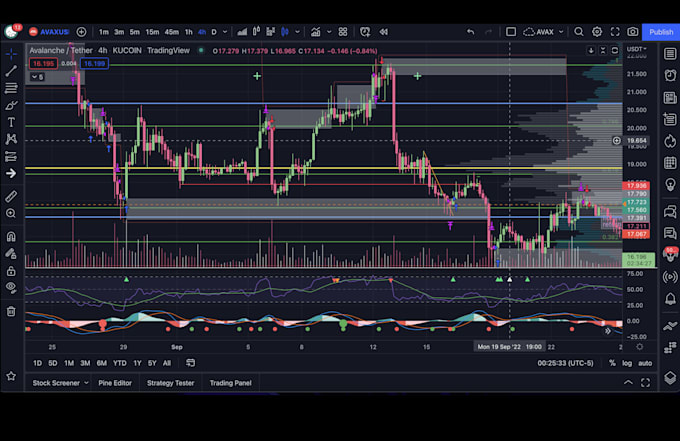Enable magnet mode for drawings
This screenshot has width=680, height=441.
11,236
